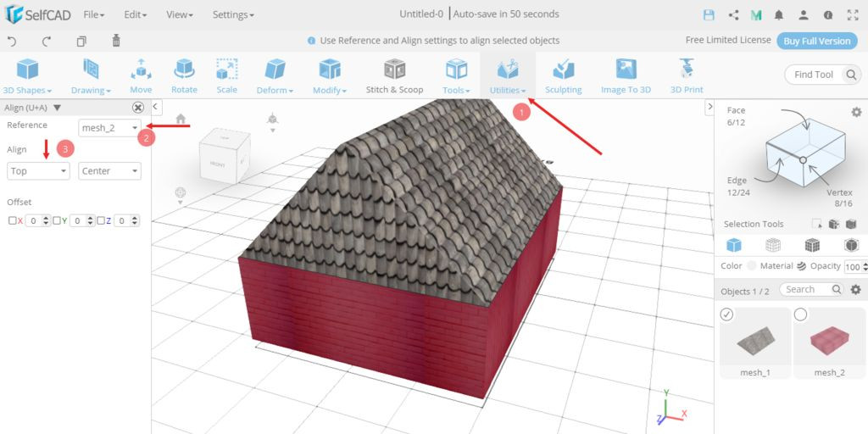Screen dimensions: 868x434
Task: Select the mesh_2 object thumbnail
Action: point(828,339)
